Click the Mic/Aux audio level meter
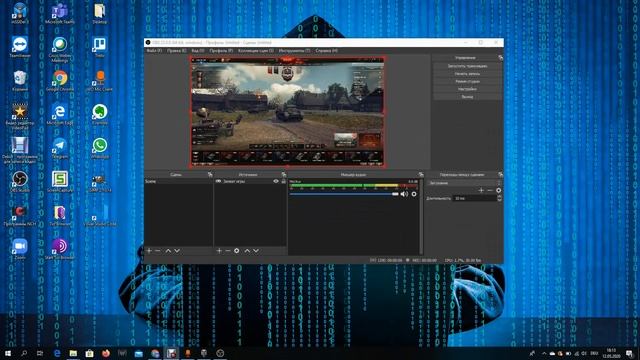Viewport: 640px width, 360px height. pos(354,186)
